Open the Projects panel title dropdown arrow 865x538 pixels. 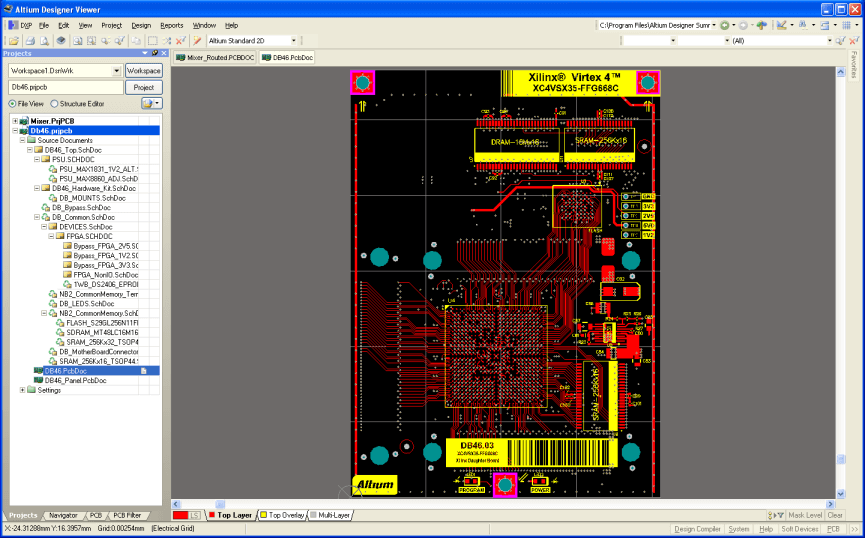pos(145,54)
